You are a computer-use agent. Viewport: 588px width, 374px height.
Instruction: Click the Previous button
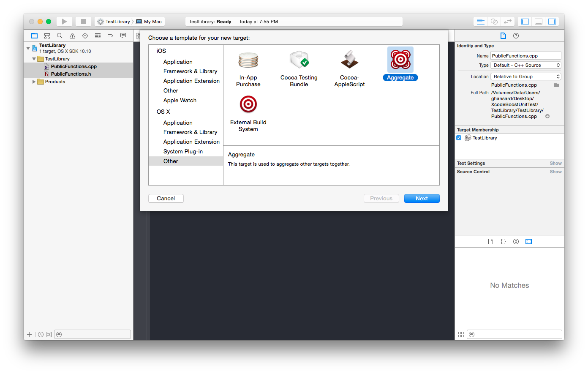click(x=381, y=199)
